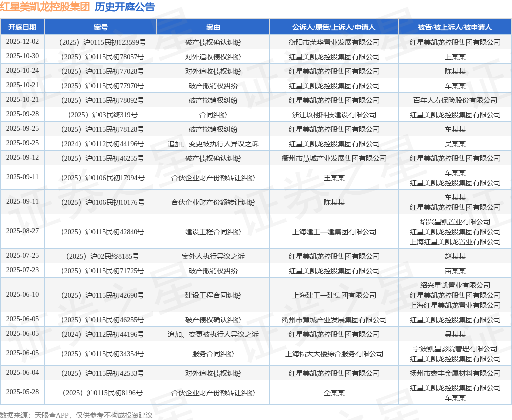
Task: Click date cell 2025-05-28
Action: click(x=22, y=392)
